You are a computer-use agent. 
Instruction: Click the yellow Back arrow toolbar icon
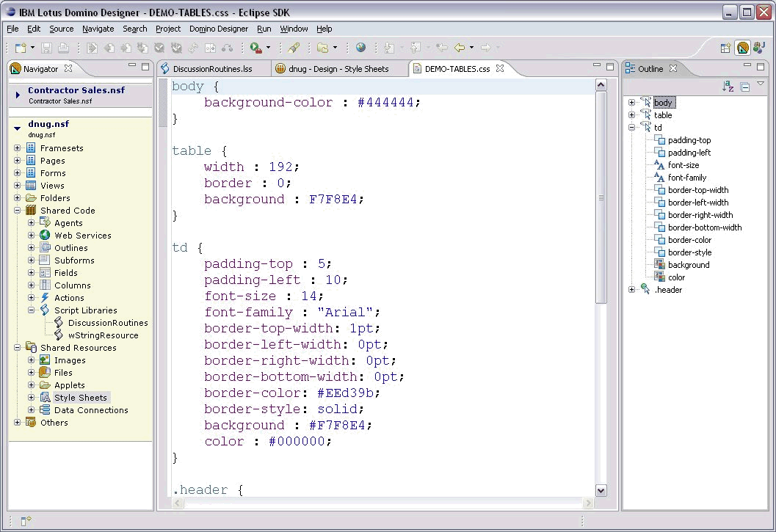pyautogui.click(x=460, y=48)
